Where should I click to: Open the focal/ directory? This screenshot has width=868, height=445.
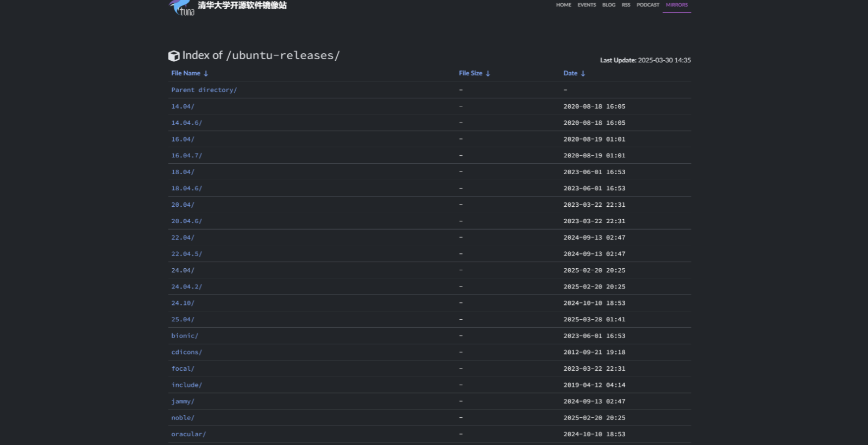(183, 368)
